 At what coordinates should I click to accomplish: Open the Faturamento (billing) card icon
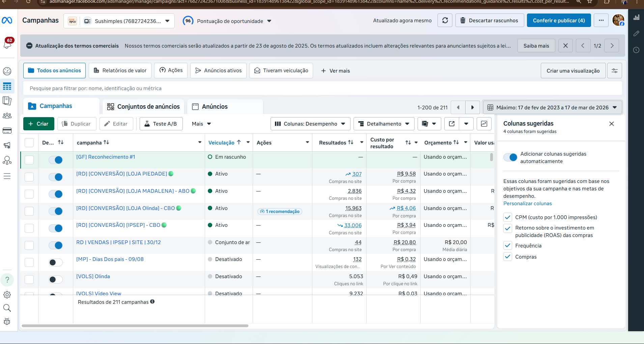point(7,131)
